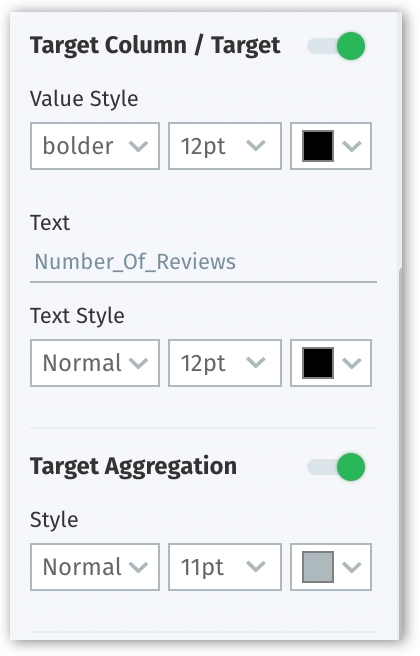Expand Text Style color picker chevron
420x656 pixels.
click(x=352, y=363)
